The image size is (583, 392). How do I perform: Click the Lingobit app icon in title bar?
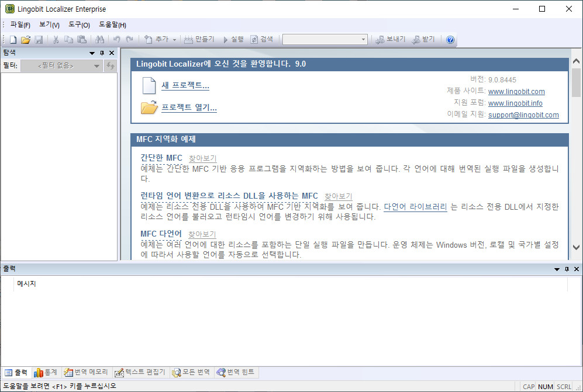[x=10, y=9]
